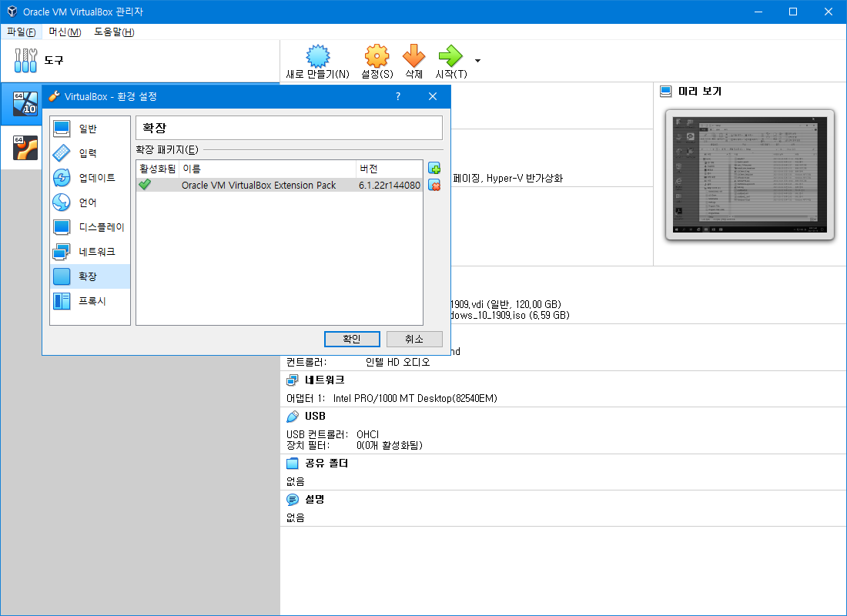Screen dimensions: 847x616
Task: Select the Windows 10 VM in the list
Action: [25, 104]
